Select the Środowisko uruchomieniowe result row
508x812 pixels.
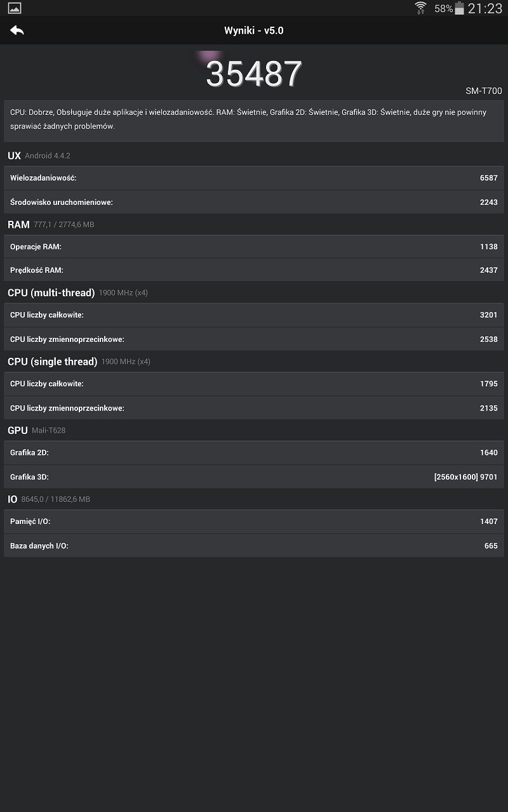(x=254, y=202)
